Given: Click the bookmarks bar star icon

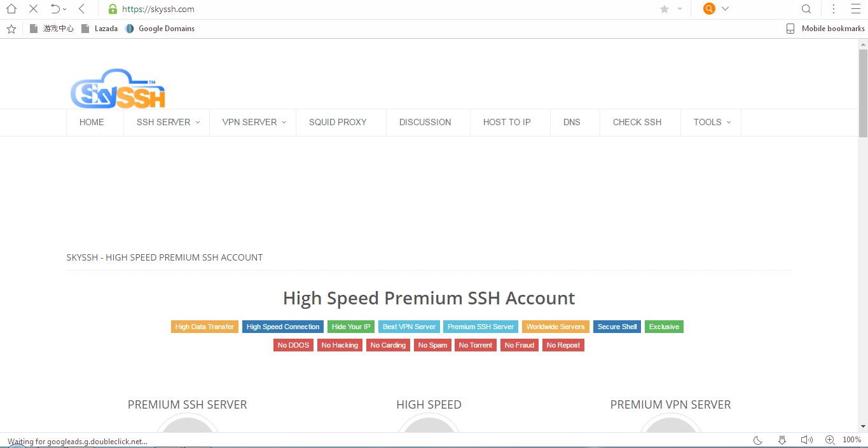Looking at the screenshot, I should point(11,29).
